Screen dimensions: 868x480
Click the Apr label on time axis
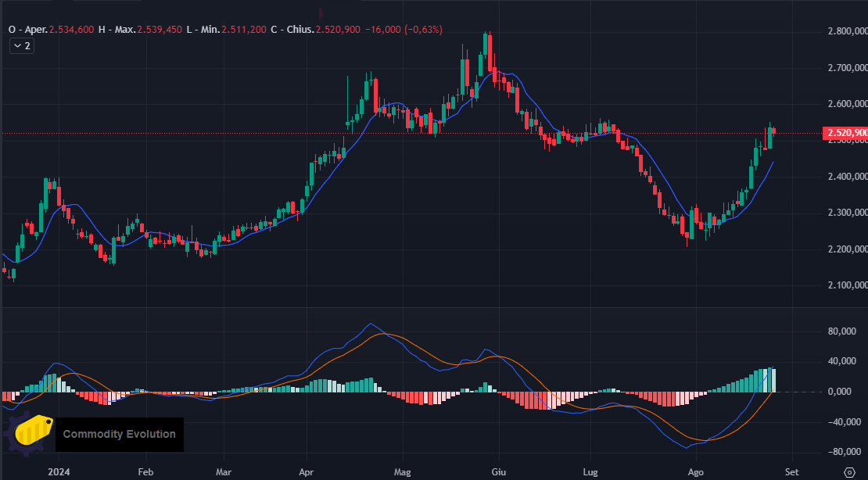pos(306,472)
